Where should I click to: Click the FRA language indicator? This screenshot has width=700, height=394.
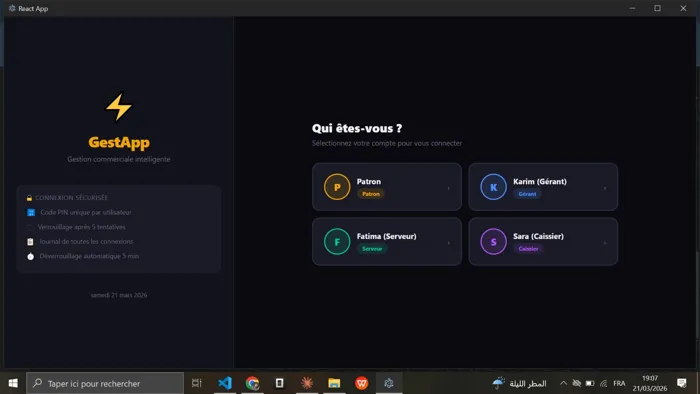[619, 383]
